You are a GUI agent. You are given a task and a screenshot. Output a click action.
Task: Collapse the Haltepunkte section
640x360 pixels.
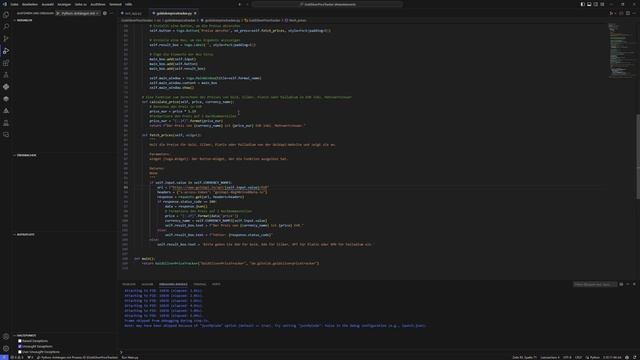(25, 335)
